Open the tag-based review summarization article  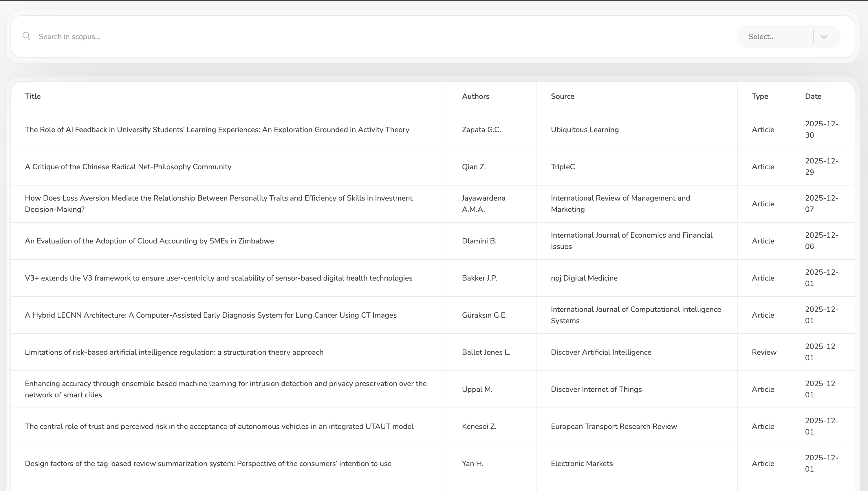click(x=208, y=463)
